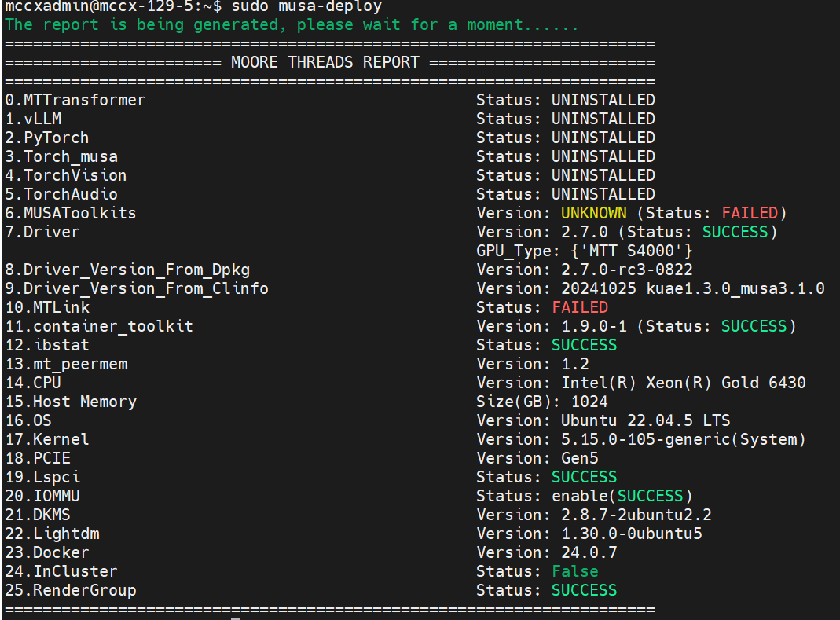Select the '24.InCluster' entry
Screen dimensions: 840x620
pyautogui.click(x=61, y=572)
